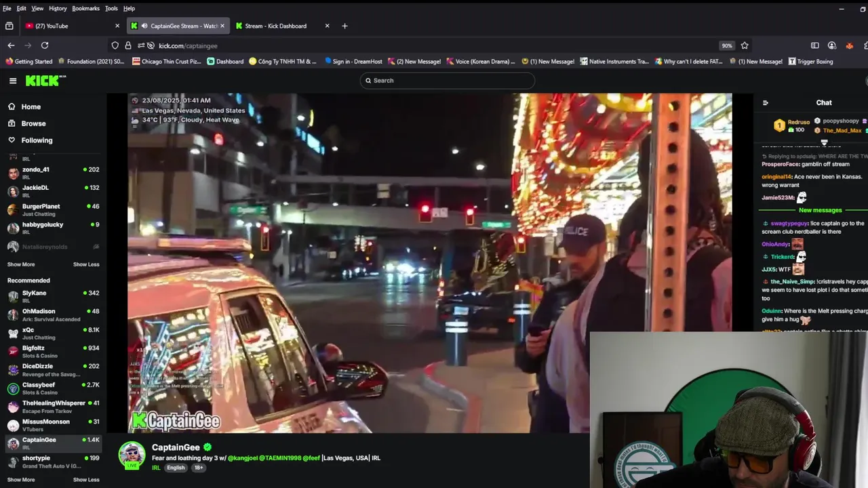Bookmark this page star icon
This screenshot has width=868, height=488.
tap(745, 45)
